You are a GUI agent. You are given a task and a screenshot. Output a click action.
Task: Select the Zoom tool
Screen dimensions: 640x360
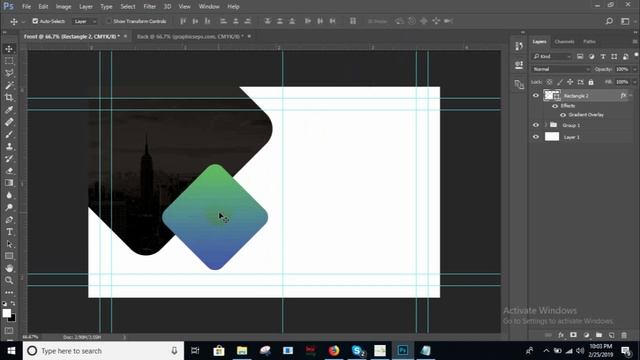(9, 280)
